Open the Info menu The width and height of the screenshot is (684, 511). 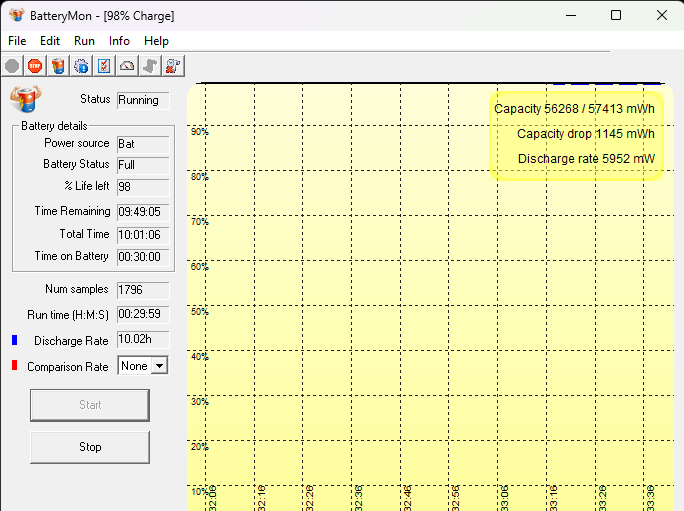[119, 41]
